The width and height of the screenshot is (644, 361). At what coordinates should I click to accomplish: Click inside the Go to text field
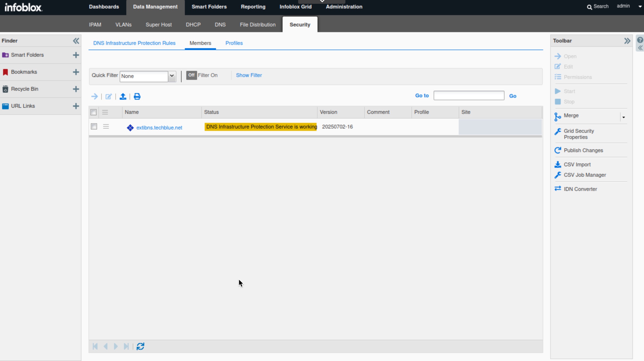coord(469,96)
